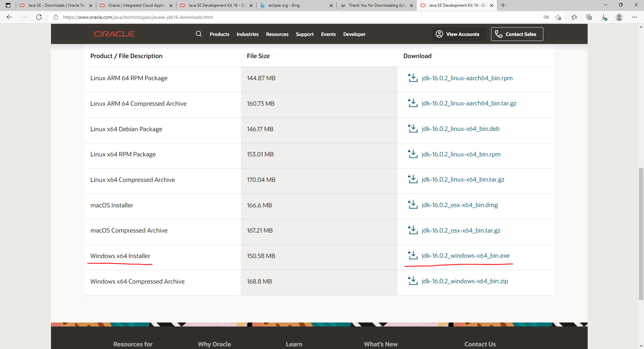Open tab actions menu icon

pos(8,5)
